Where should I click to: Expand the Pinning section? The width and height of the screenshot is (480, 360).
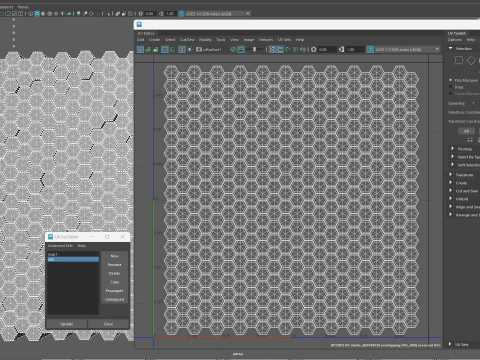(x=452, y=148)
